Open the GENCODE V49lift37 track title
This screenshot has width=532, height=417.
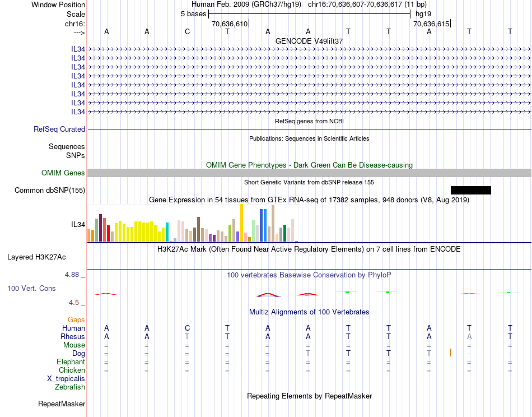[309, 41]
